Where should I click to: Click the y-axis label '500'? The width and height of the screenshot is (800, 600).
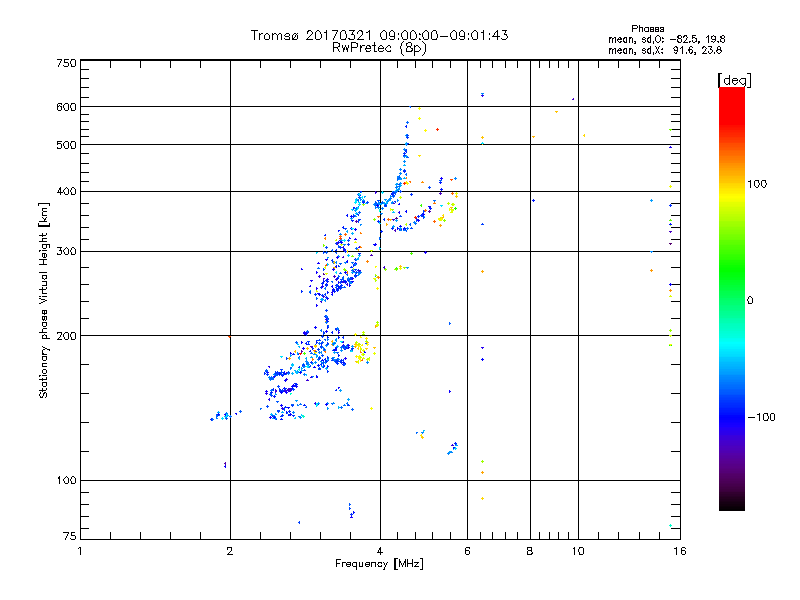67,145
